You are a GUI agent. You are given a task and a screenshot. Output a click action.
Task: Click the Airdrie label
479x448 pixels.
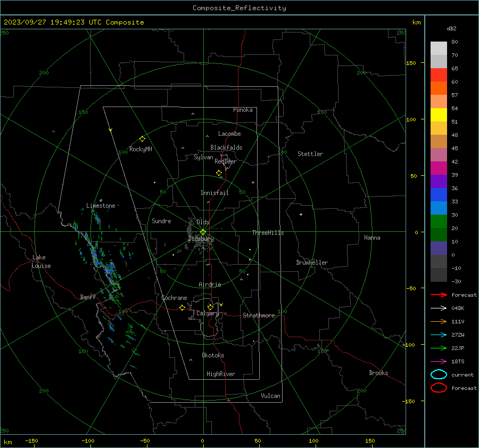pos(210,284)
